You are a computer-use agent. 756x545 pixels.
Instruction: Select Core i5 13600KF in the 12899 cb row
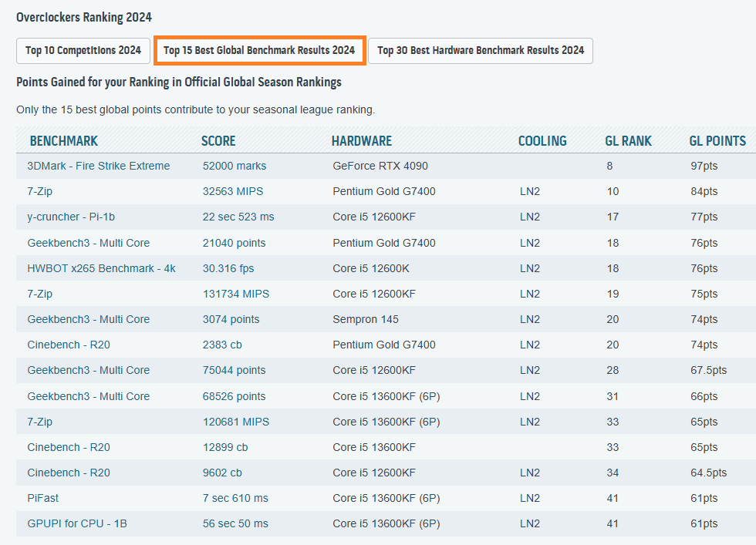click(374, 448)
